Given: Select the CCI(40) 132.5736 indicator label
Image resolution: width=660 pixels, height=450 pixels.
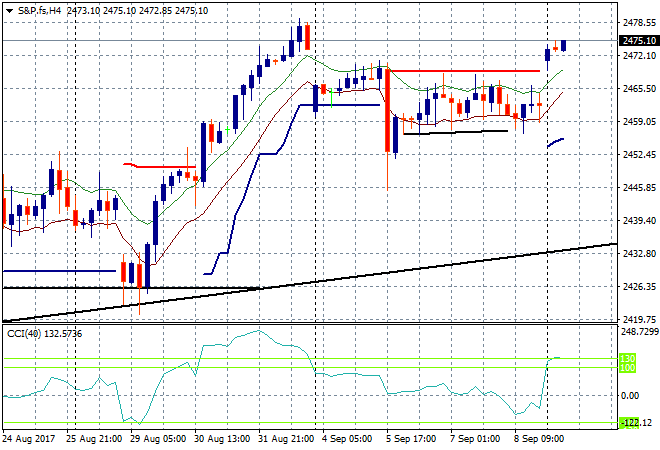Looking at the screenshot, I should point(45,334).
